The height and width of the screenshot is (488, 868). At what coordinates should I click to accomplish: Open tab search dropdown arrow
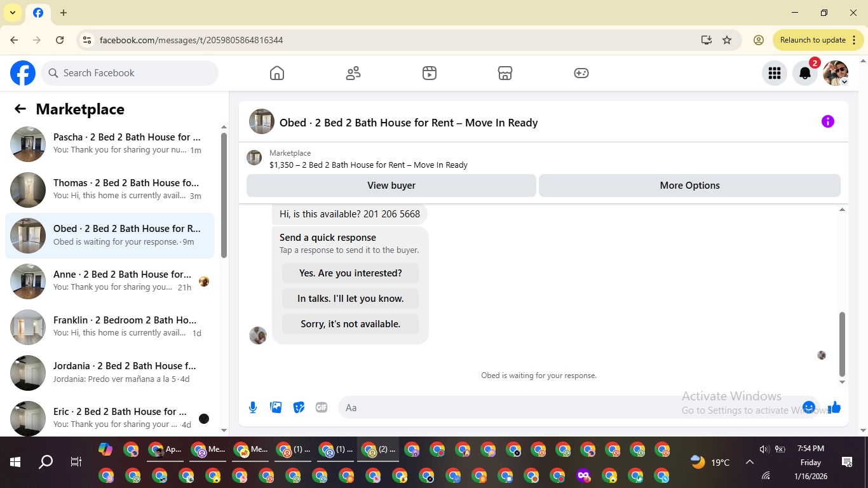(12, 13)
